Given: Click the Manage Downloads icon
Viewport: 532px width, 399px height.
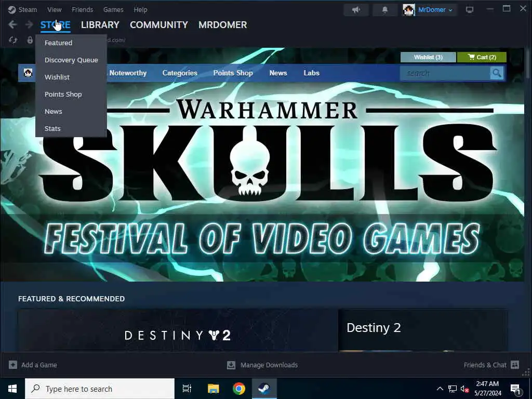Looking at the screenshot, I should point(231,365).
